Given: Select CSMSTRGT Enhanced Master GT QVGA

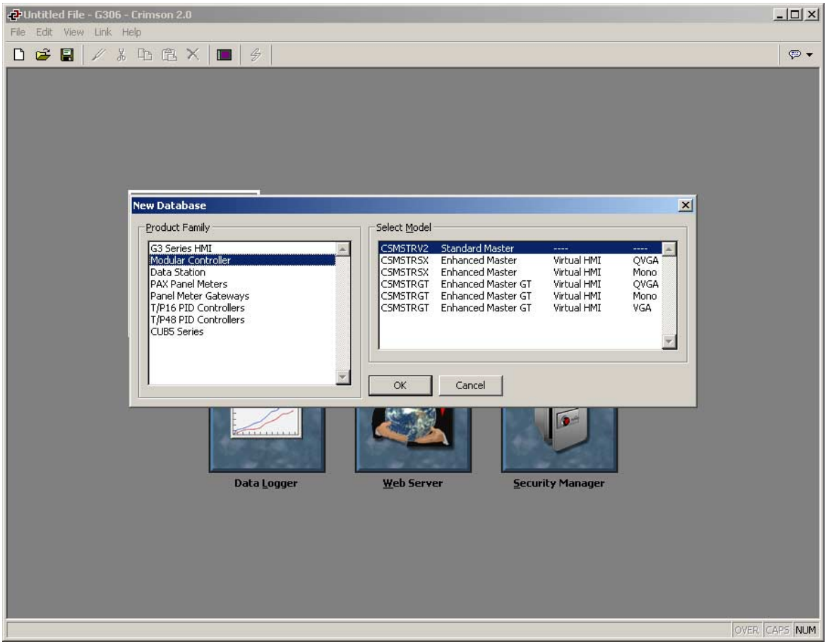Looking at the screenshot, I should [x=520, y=284].
